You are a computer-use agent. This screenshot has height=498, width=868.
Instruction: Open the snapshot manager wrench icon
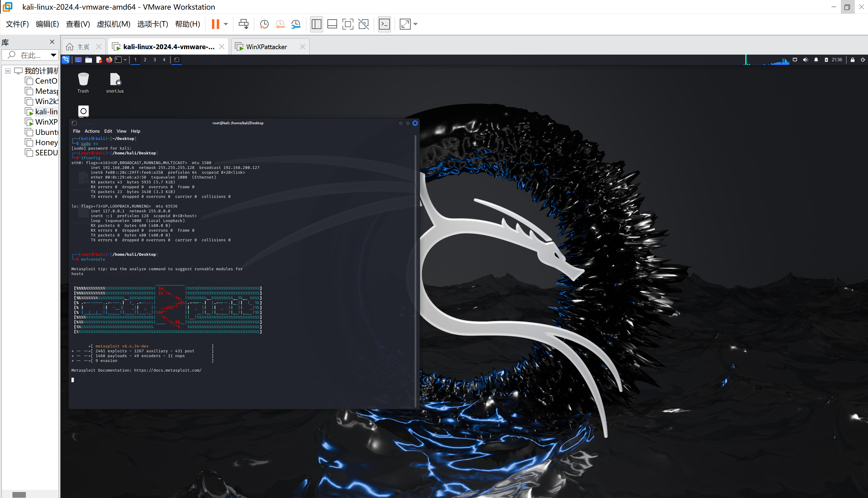click(x=296, y=24)
